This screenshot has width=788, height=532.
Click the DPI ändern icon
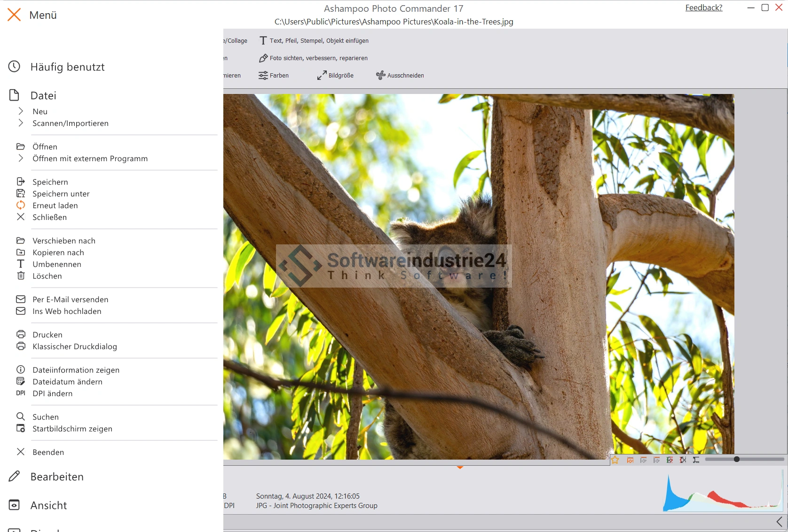21,393
